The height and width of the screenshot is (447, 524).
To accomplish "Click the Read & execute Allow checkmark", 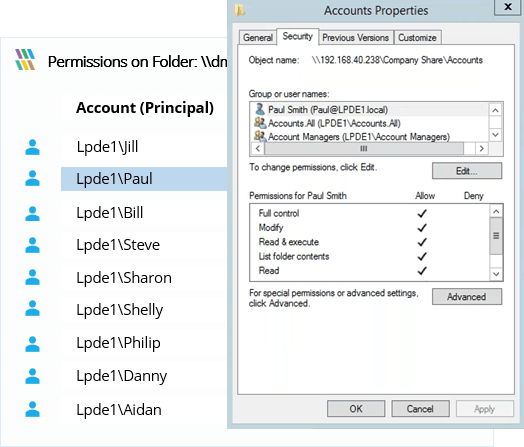I will [422, 242].
